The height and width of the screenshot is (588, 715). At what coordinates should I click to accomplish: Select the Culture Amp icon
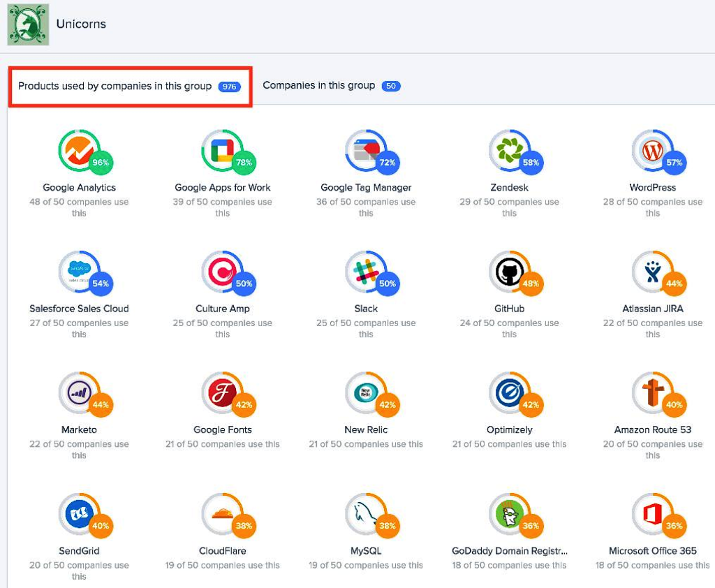(x=223, y=272)
